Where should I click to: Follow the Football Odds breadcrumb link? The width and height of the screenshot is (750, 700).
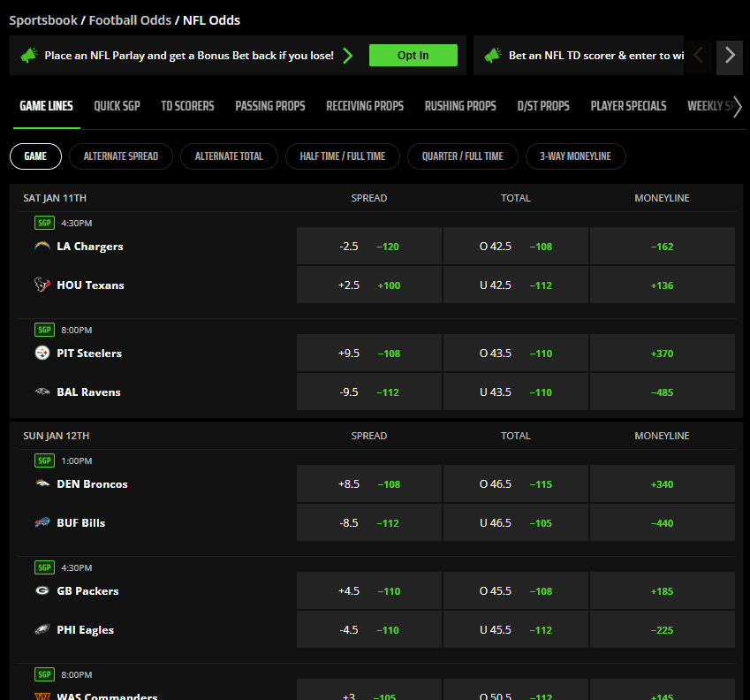[x=130, y=20]
